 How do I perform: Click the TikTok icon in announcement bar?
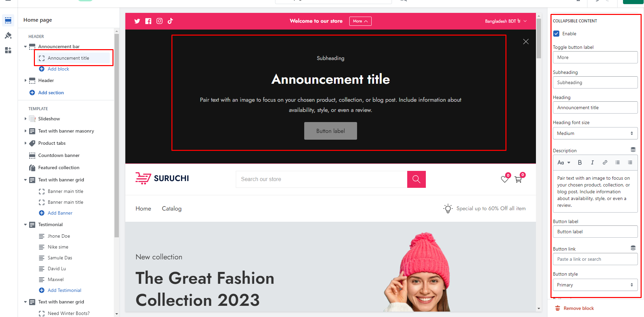tap(170, 21)
